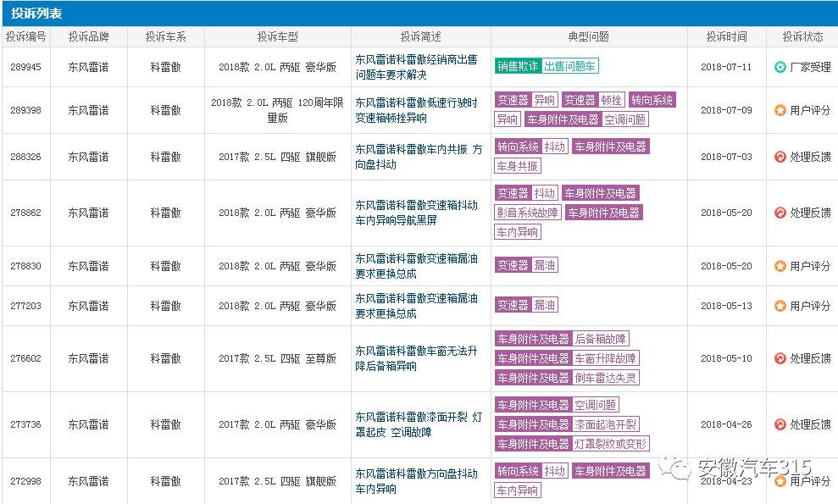Click the red 处理反馈 icon for complaint 288326
838x504 pixels.
(781, 157)
